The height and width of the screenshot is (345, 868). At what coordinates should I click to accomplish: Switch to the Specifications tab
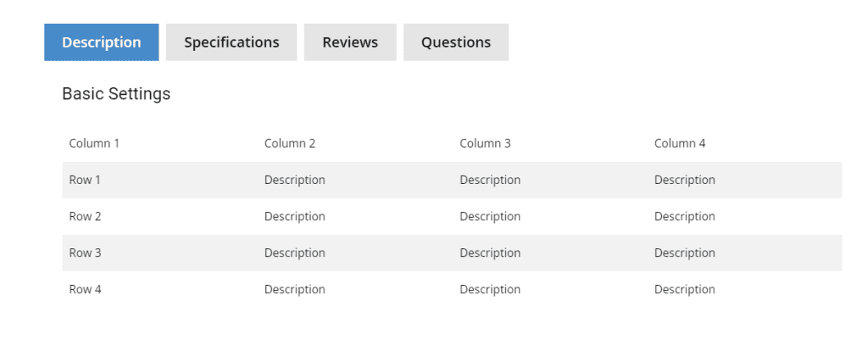(x=231, y=42)
